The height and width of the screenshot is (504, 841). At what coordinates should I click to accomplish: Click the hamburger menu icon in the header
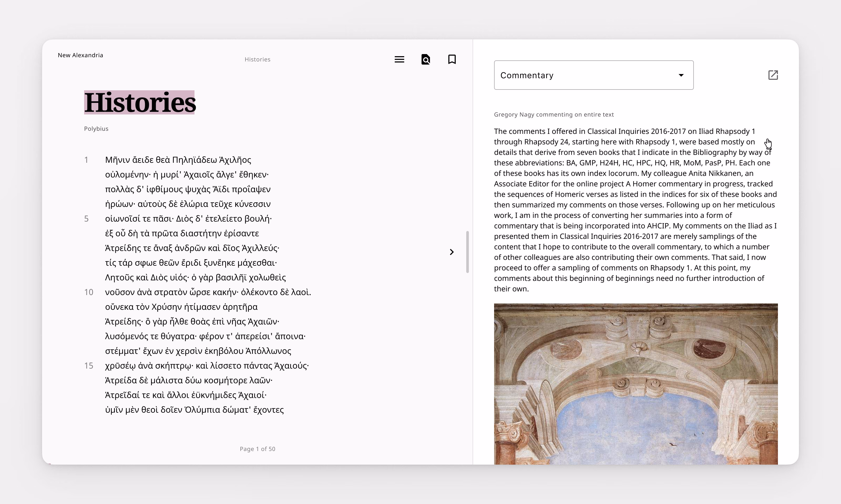[x=399, y=59]
